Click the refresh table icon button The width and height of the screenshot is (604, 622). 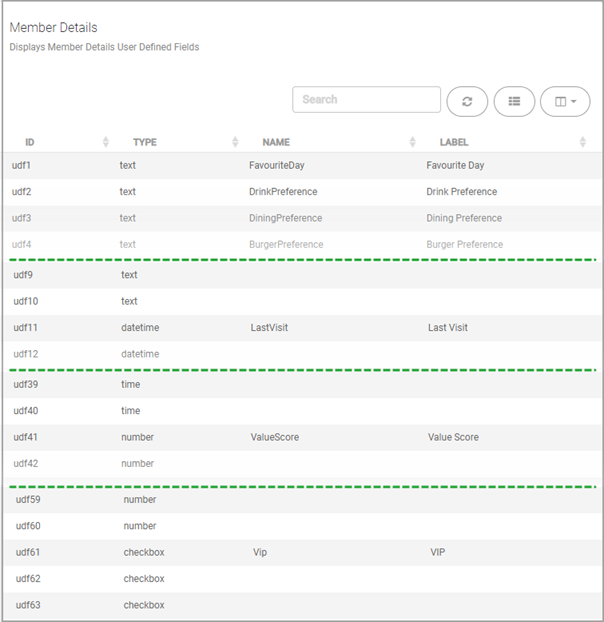coord(467,102)
